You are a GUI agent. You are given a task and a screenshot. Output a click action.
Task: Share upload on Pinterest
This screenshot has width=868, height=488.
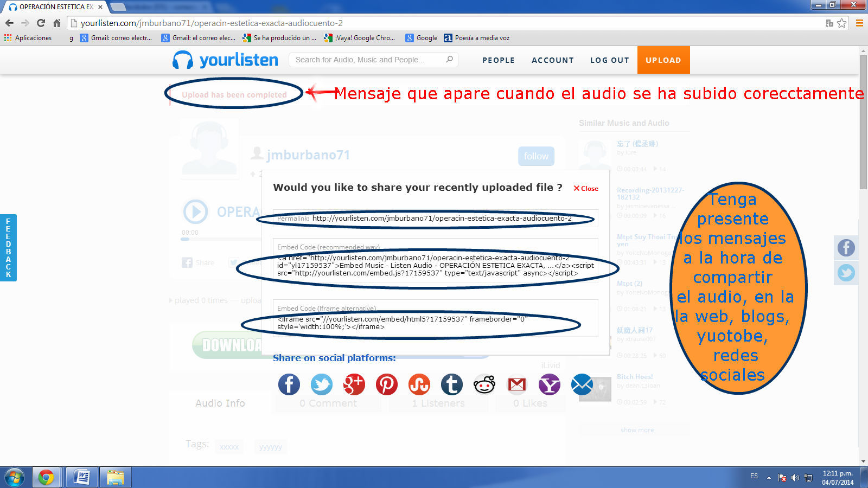tap(387, 384)
